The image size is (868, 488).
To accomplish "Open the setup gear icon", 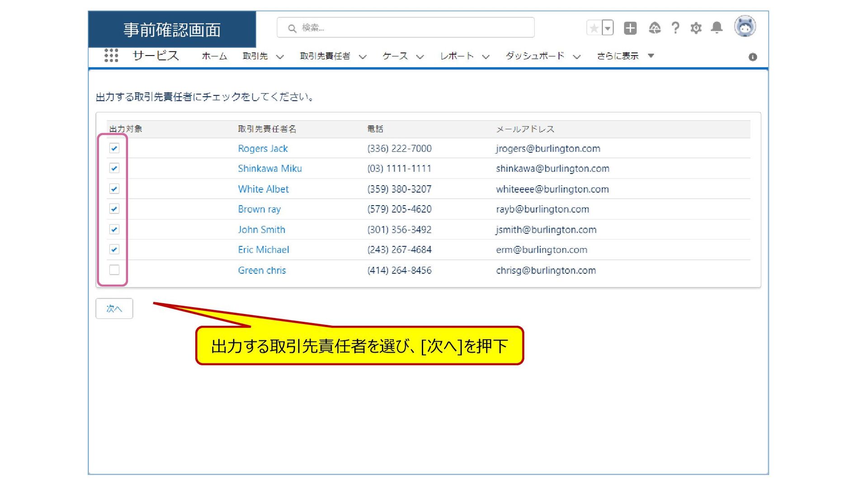I will tap(696, 28).
